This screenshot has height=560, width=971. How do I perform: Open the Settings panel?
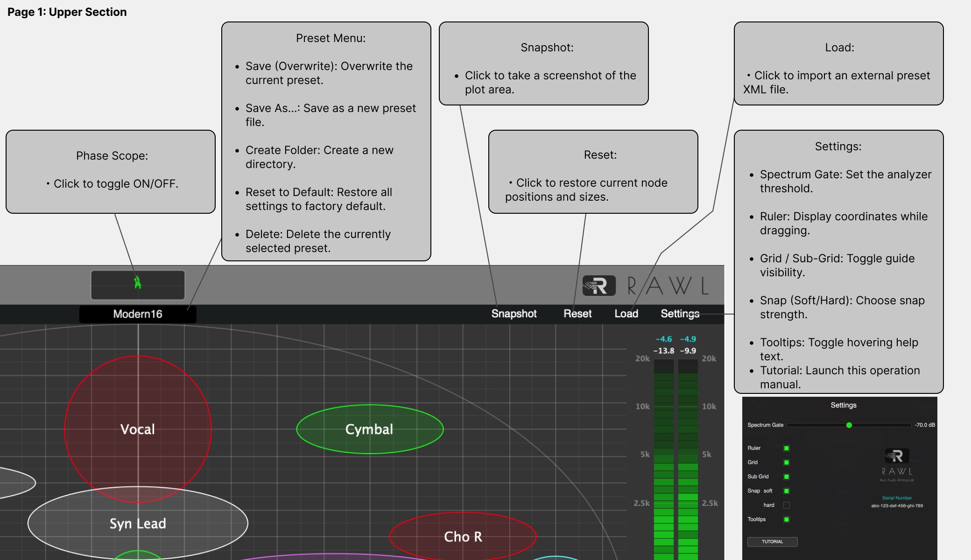coord(680,314)
